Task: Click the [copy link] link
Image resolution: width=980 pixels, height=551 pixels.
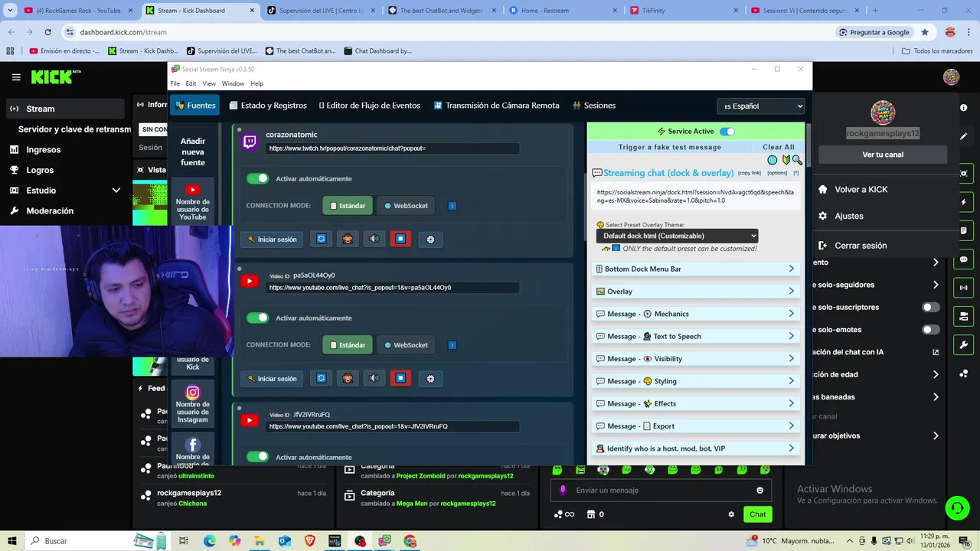Action: [x=750, y=173]
